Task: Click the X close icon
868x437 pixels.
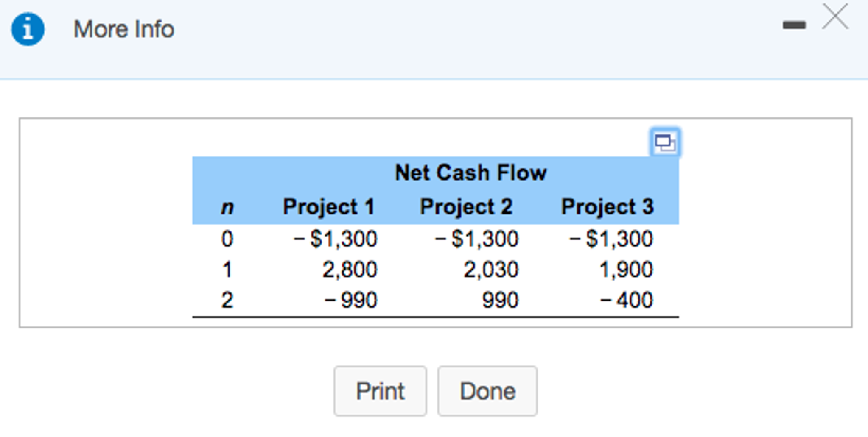Action: 835,17
